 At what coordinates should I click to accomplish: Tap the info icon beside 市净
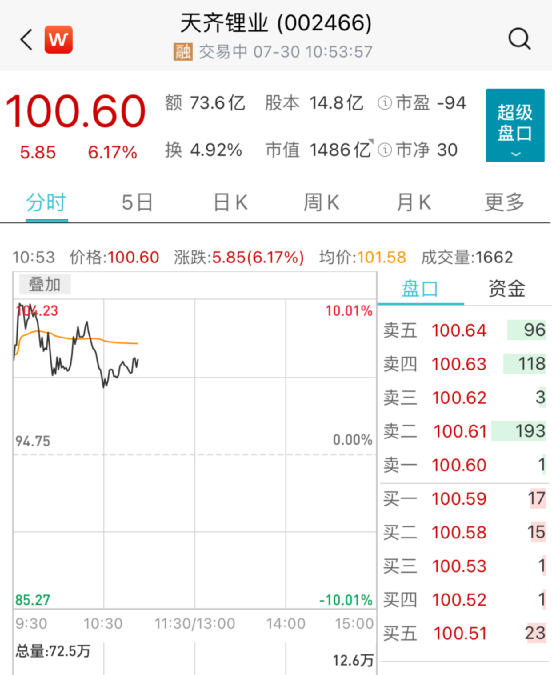point(385,150)
